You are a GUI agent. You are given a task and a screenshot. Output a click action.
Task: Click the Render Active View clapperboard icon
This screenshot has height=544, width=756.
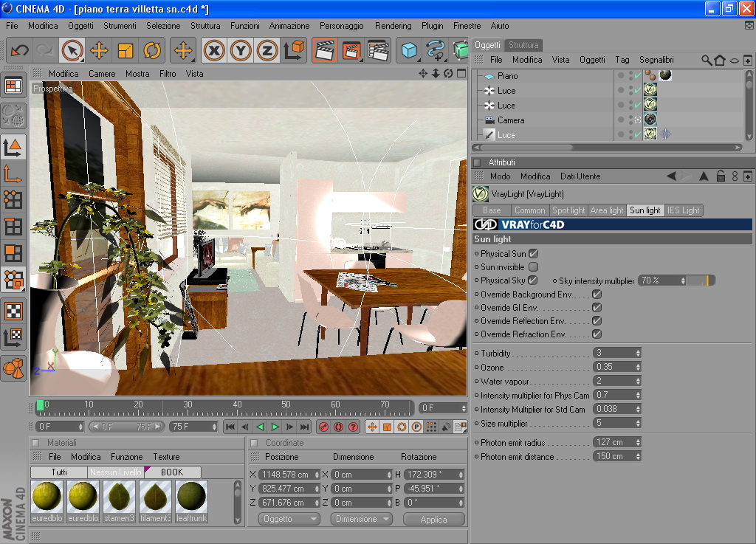coord(324,50)
